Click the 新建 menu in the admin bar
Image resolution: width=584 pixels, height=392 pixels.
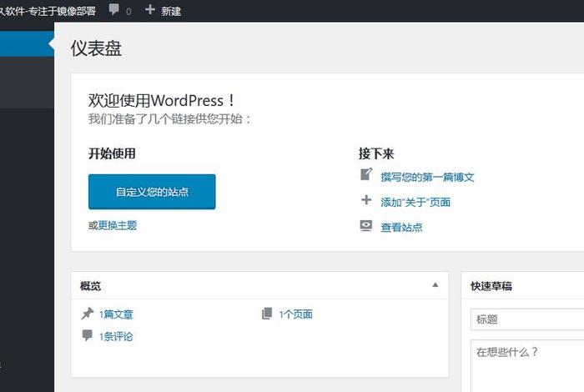tap(171, 11)
